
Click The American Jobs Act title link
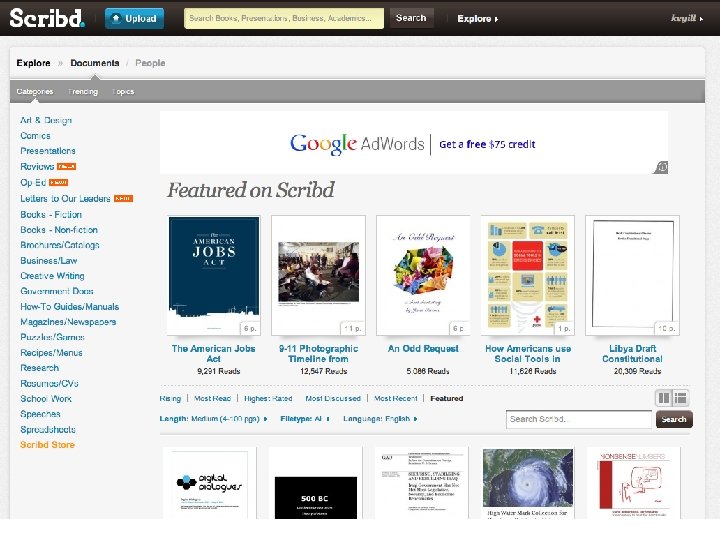point(214,354)
